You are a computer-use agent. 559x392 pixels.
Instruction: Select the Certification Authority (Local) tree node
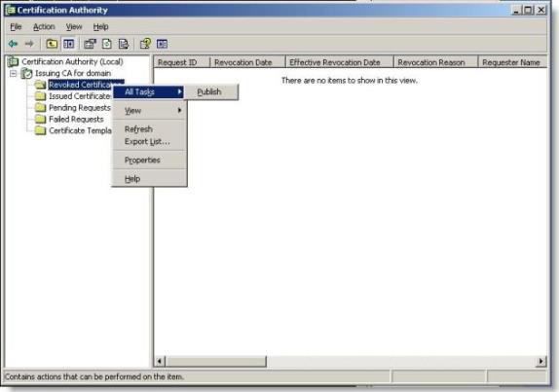pyautogui.click(x=72, y=61)
